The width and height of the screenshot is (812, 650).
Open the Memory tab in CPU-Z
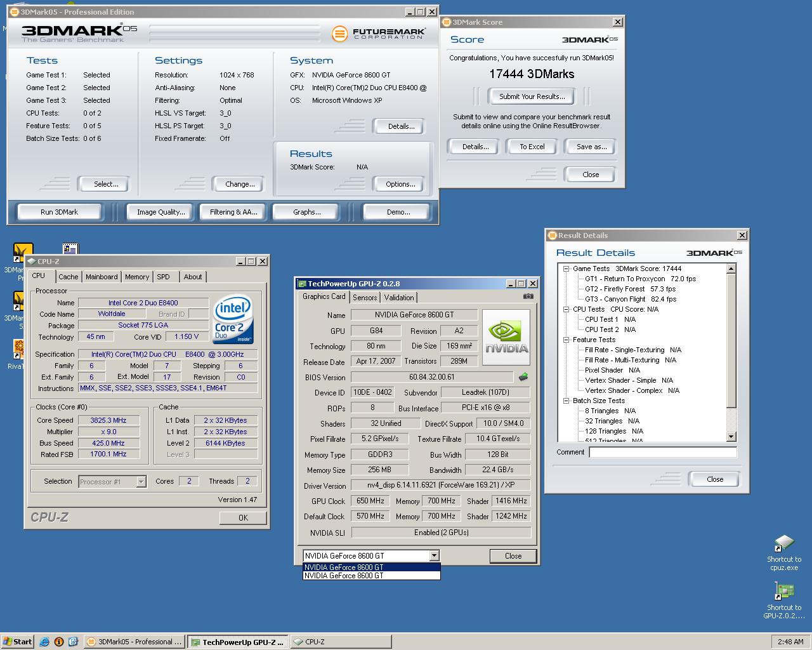click(137, 277)
